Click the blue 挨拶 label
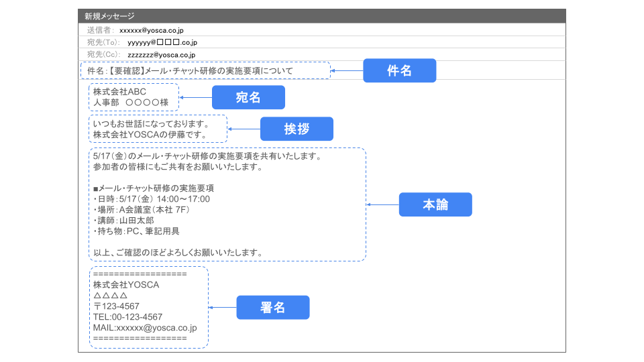644x362 pixels. pyautogui.click(x=297, y=129)
